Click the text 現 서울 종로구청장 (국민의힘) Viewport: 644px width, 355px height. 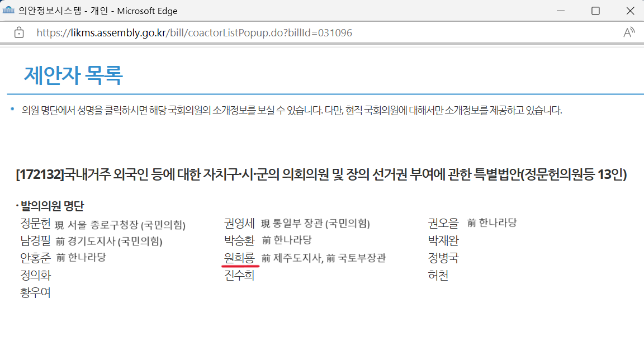coord(120,225)
